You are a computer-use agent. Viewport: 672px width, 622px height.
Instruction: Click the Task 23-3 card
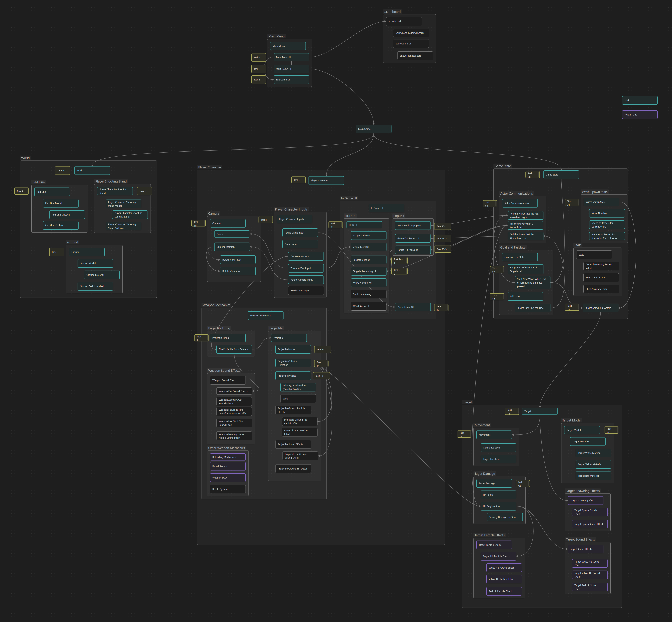click(x=443, y=249)
